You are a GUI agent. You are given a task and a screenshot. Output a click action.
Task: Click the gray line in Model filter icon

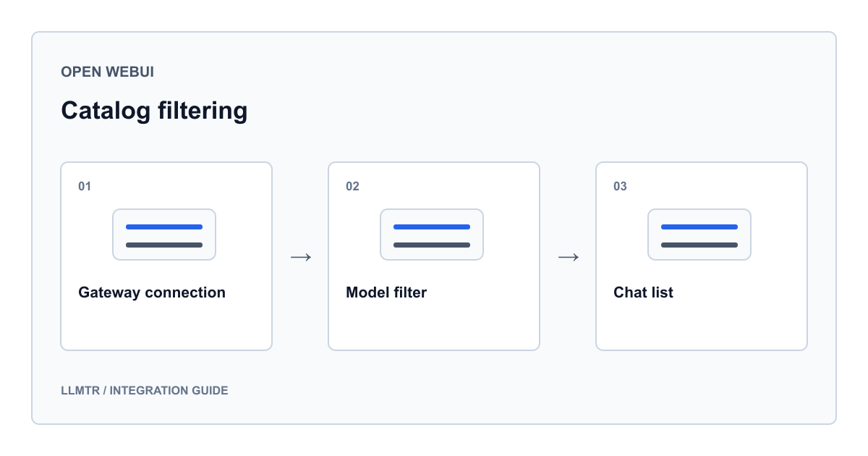pos(432,245)
